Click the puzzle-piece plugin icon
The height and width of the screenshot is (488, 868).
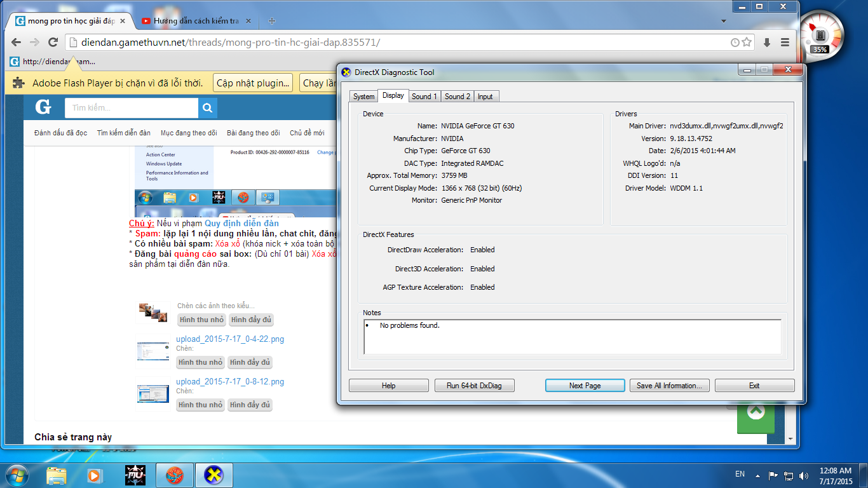point(19,83)
